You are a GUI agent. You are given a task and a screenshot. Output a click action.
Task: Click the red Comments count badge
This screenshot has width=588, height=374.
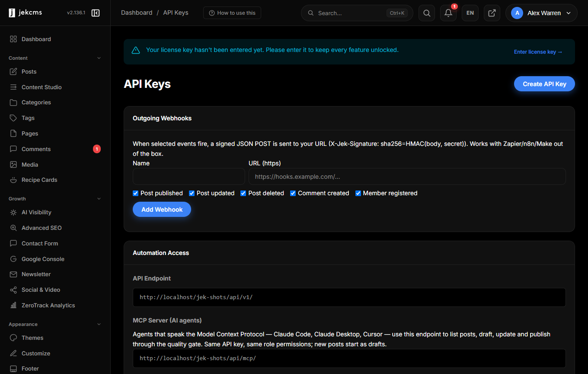[x=97, y=149]
